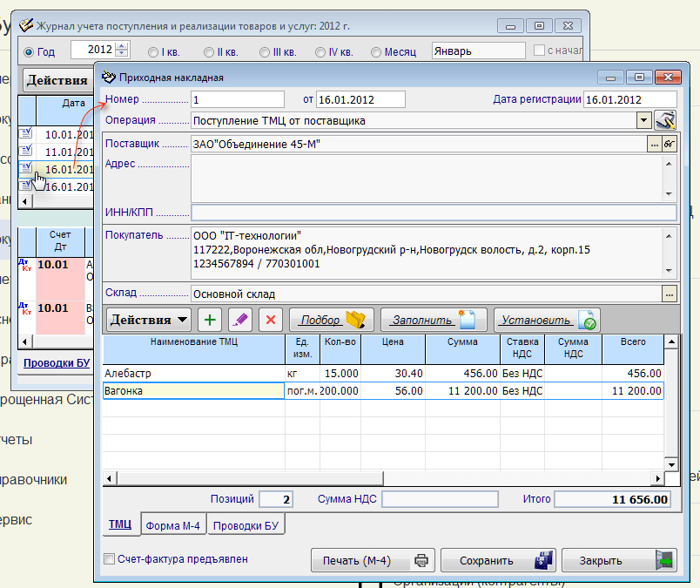Decrease the year with the stepper down arrow
The height and width of the screenshot is (588, 700).
pos(121,53)
